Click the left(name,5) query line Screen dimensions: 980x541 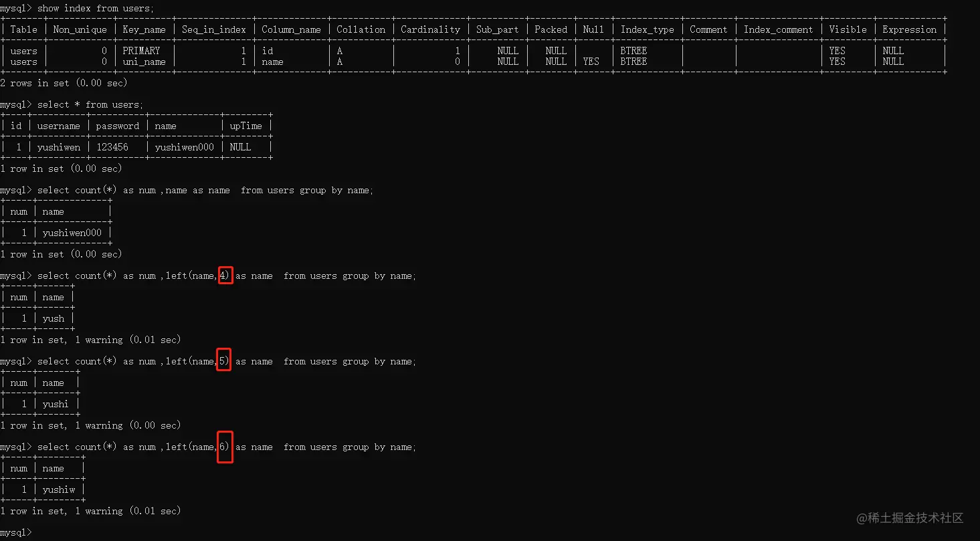[x=227, y=361]
